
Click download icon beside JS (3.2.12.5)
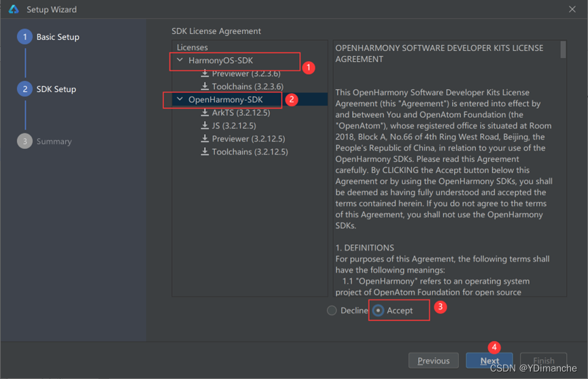[x=205, y=126]
